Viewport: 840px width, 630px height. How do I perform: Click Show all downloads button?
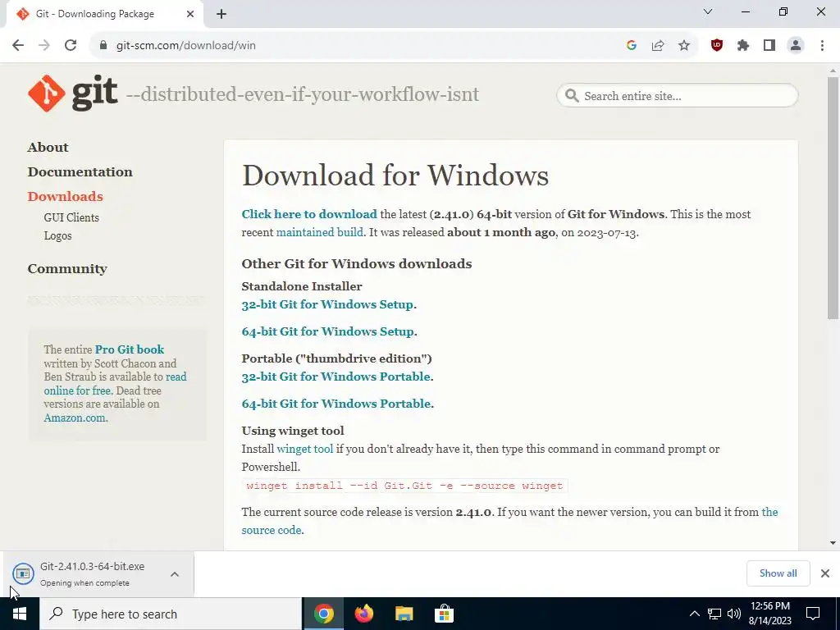[x=778, y=573]
